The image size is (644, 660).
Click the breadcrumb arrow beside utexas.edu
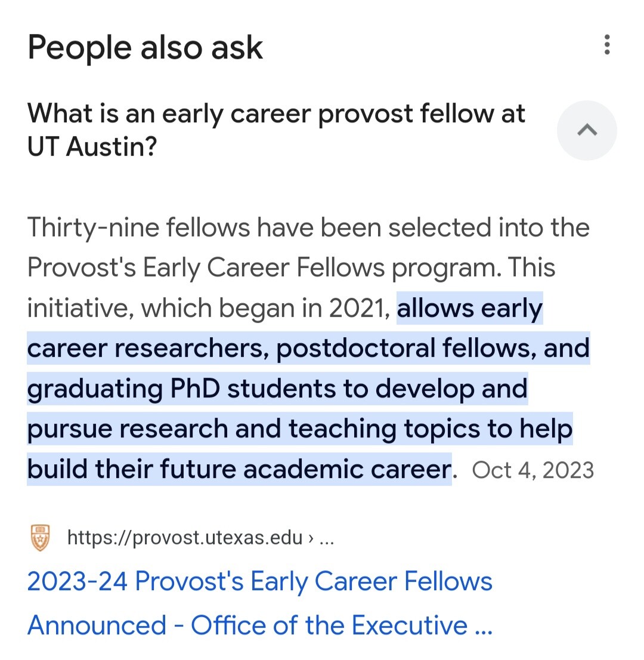pos(311,538)
